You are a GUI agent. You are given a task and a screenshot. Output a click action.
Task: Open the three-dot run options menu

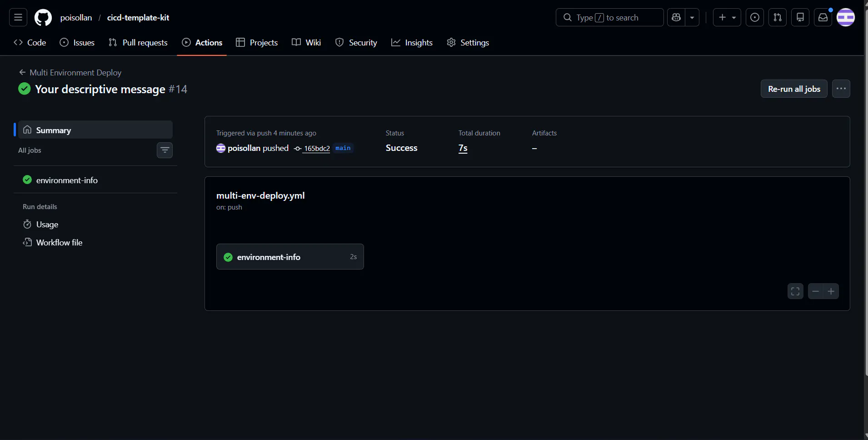click(841, 89)
